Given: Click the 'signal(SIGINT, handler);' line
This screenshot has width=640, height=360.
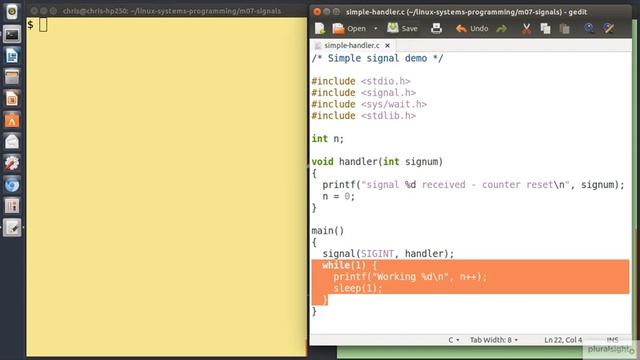Looking at the screenshot, I should pos(388,253).
